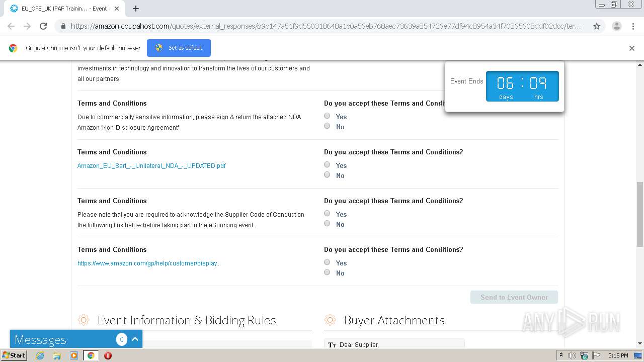This screenshot has width=644, height=362.
Task: Open media player from taskbar
Action: coord(74,355)
